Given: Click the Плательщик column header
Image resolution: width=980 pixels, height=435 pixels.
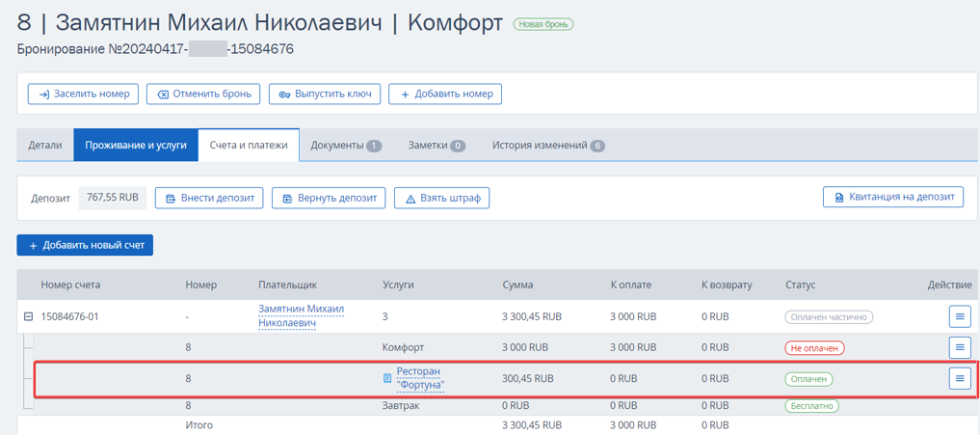Looking at the screenshot, I should [287, 285].
